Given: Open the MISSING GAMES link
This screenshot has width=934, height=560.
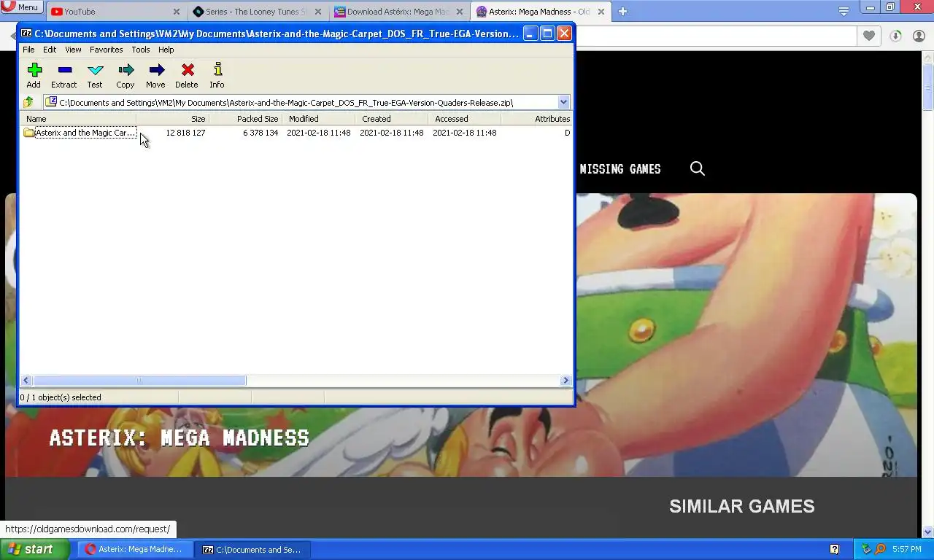Looking at the screenshot, I should pos(620,169).
